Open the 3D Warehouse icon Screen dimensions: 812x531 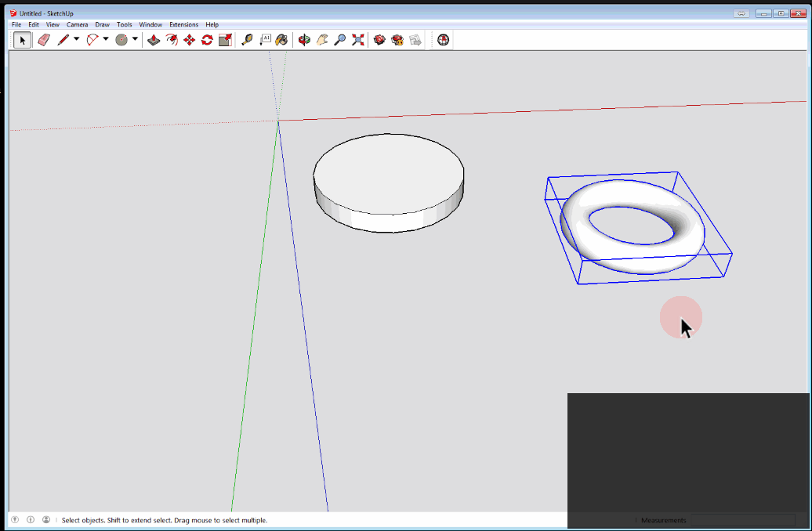coord(379,40)
